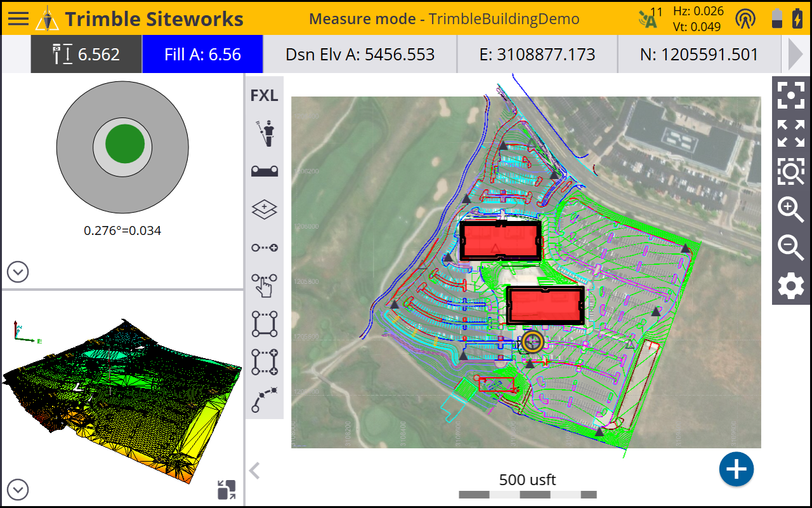Viewport: 812px width, 508px height.
Task: Select the E: 3108877.173 easting field
Action: (537, 55)
